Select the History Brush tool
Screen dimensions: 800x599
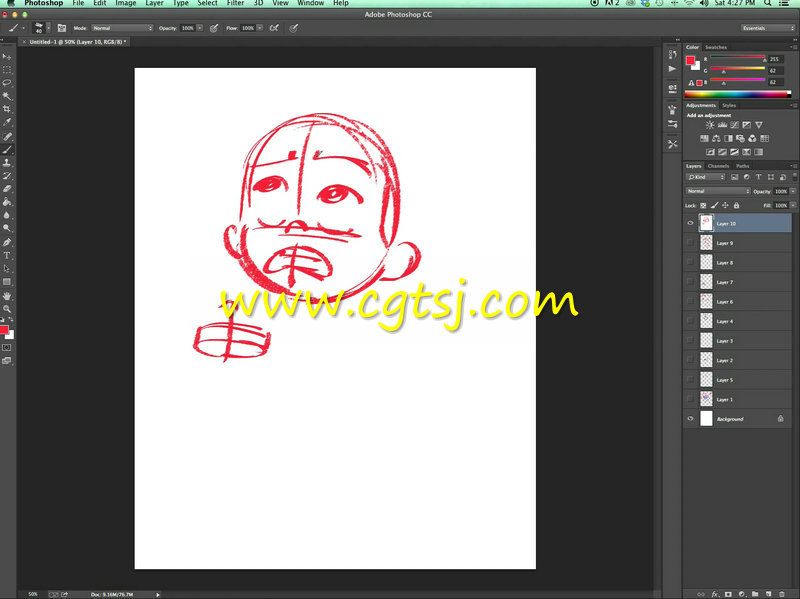click(x=7, y=176)
